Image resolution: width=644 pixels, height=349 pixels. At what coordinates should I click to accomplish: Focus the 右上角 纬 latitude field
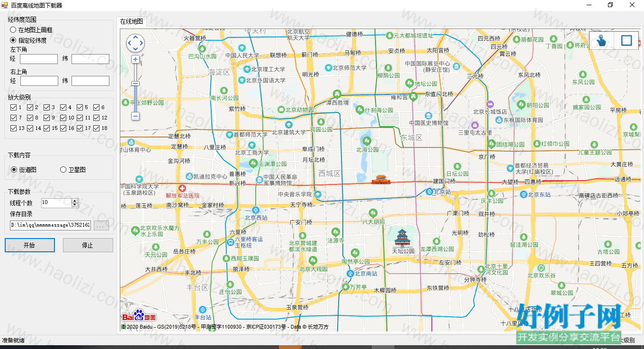pyautogui.click(x=90, y=81)
